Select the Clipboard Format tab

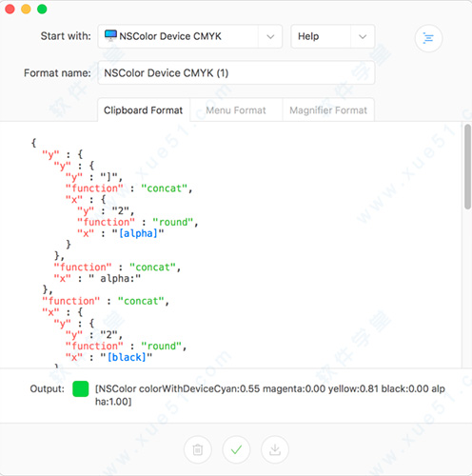click(144, 110)
